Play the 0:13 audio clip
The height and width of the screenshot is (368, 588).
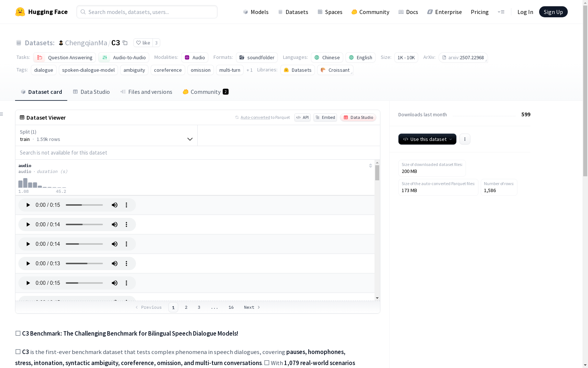28,263
